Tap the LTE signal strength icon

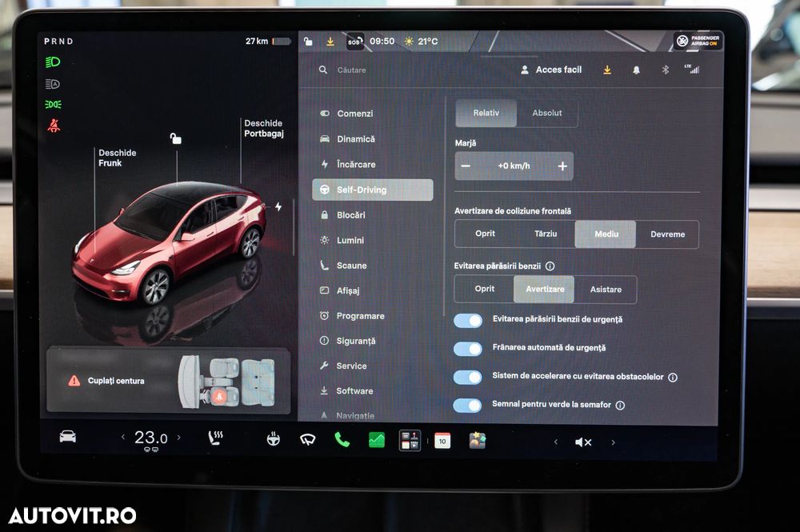pos(692,69)
